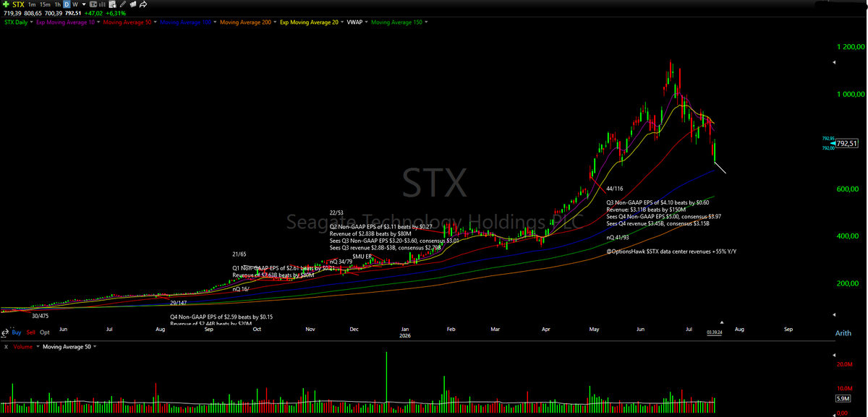Switch to the 1h timeframe
Viewport: 868px width, 417px height.
(x=57, y=4)
